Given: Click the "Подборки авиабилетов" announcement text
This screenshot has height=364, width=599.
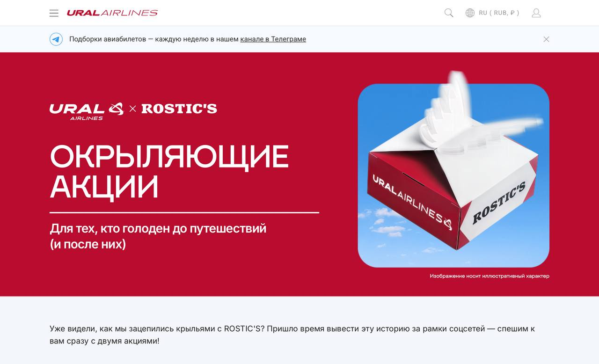Looking at the screenshot, I should (x=108, y=39).
